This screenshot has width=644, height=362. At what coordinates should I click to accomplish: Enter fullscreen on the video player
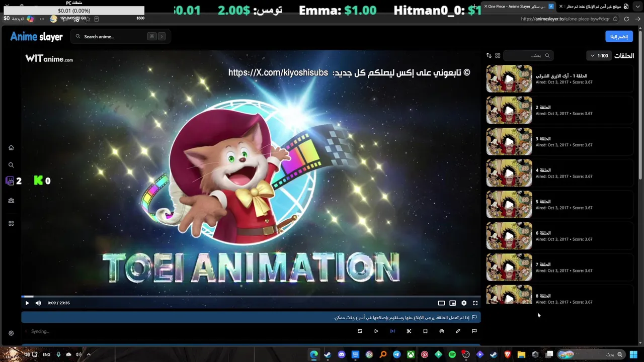pos(475,303)
